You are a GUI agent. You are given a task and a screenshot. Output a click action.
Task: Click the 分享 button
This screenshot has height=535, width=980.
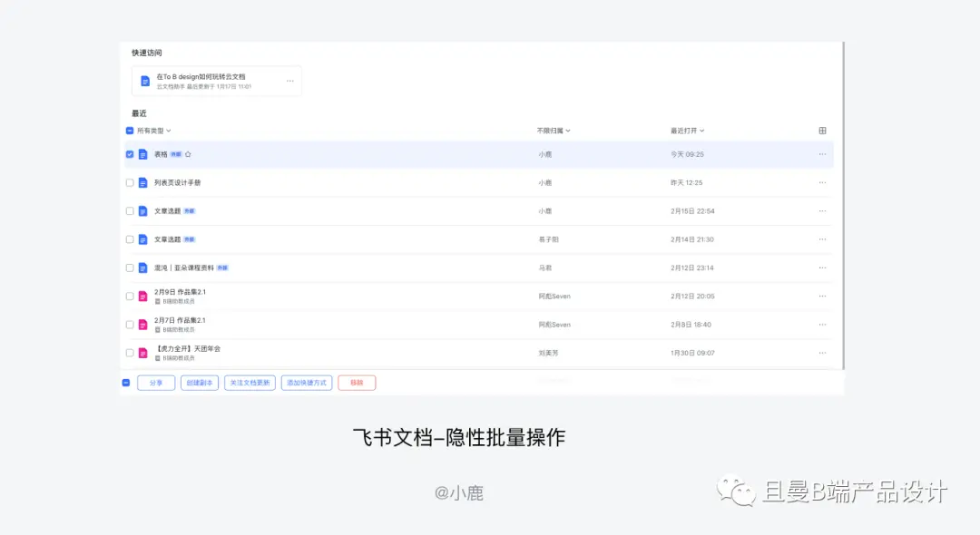click(156, 383)
